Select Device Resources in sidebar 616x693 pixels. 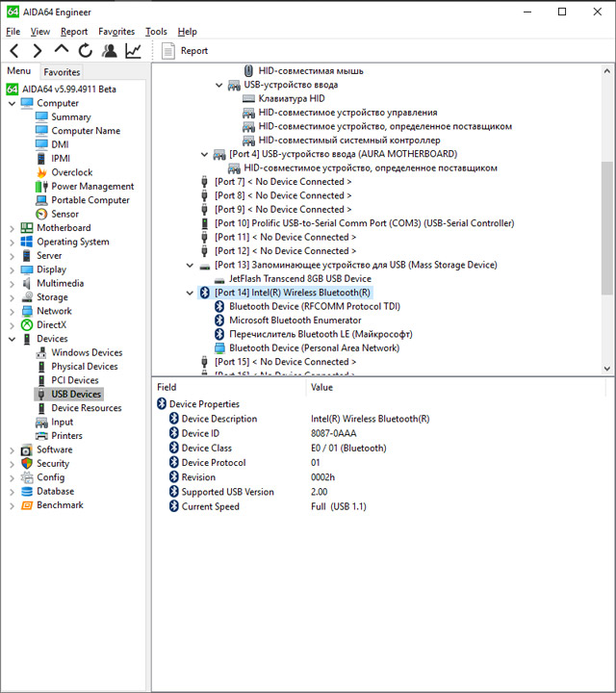click(87, 408)
